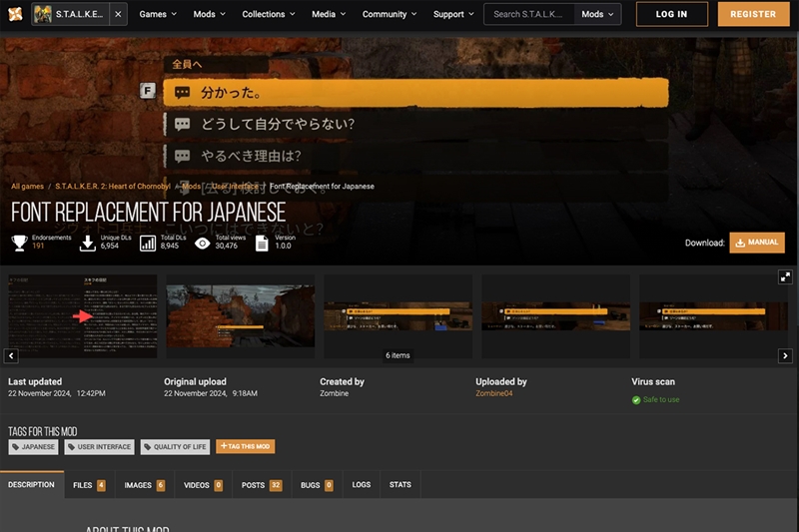Switch to the LOGS tab
Viewport: 799px width, 532px height.
coord(362,485)
